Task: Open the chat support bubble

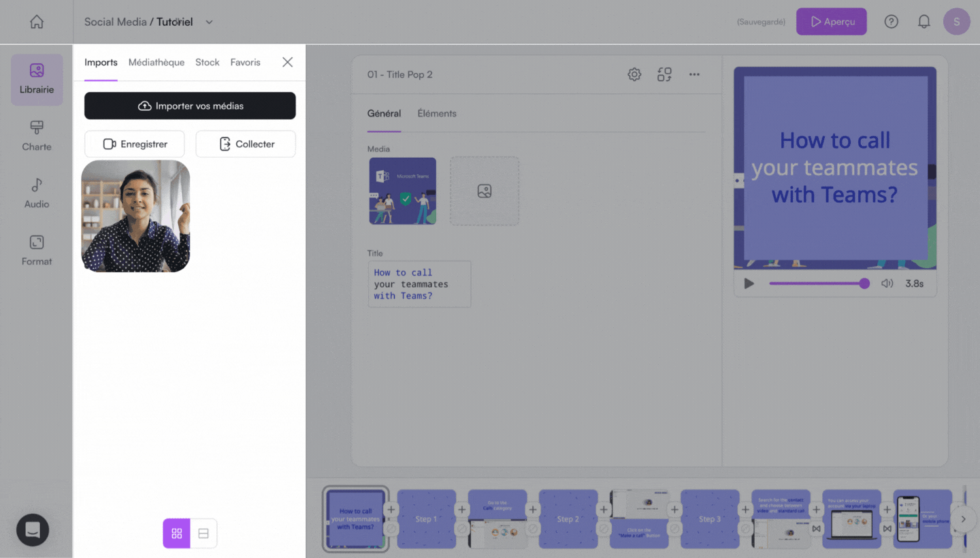Action: tap(33, 529)
